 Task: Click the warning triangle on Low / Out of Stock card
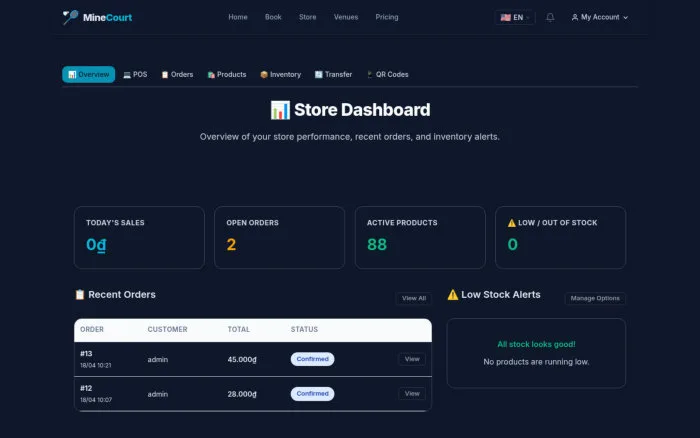tap(512, 223)
